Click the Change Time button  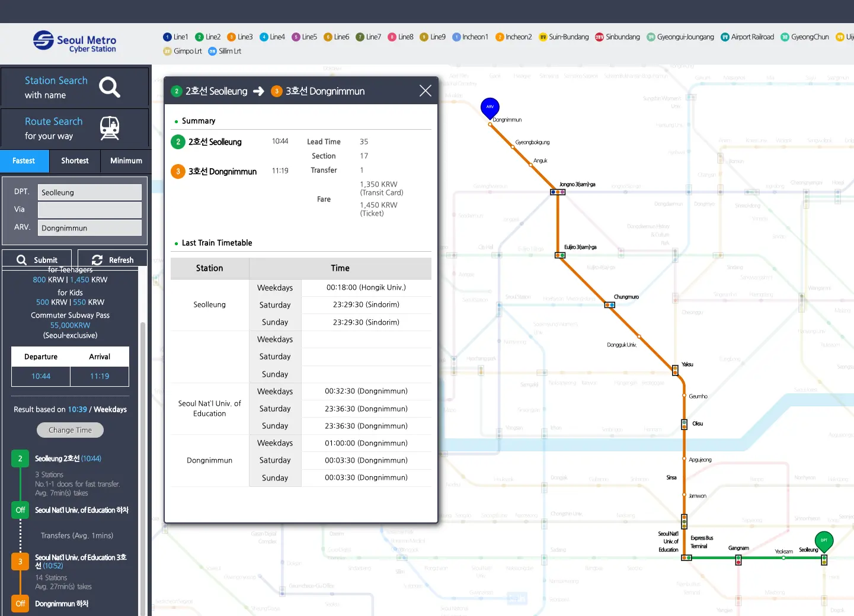click(x=70, y=430)
